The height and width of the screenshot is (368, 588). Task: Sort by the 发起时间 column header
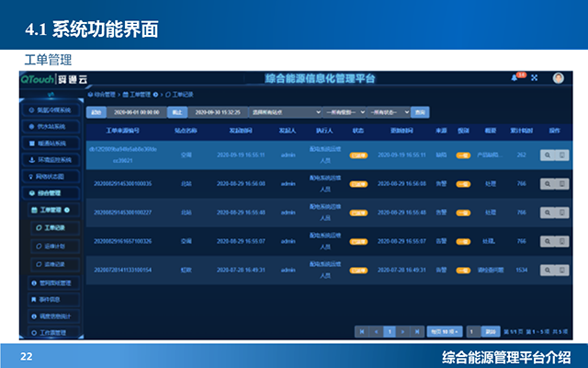pyautogui.click(x=241, y=131)
